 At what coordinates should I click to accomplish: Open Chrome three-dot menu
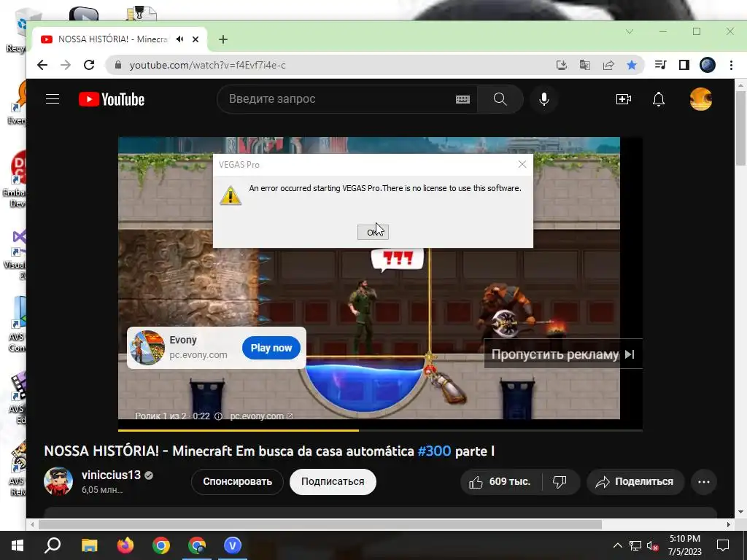(731, 65)
